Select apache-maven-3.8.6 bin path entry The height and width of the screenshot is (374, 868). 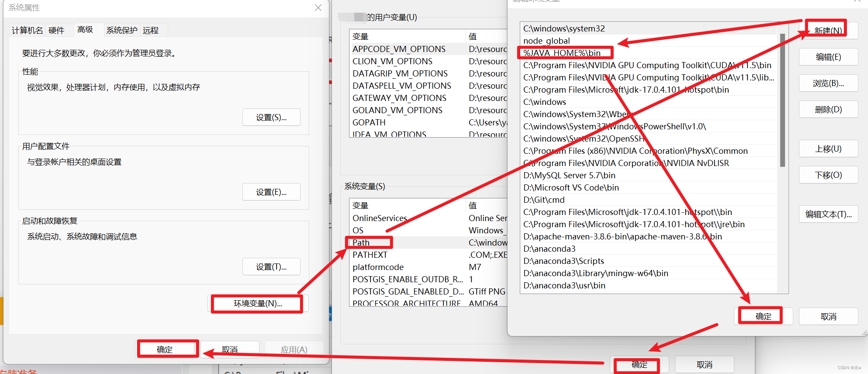[650, 236]
